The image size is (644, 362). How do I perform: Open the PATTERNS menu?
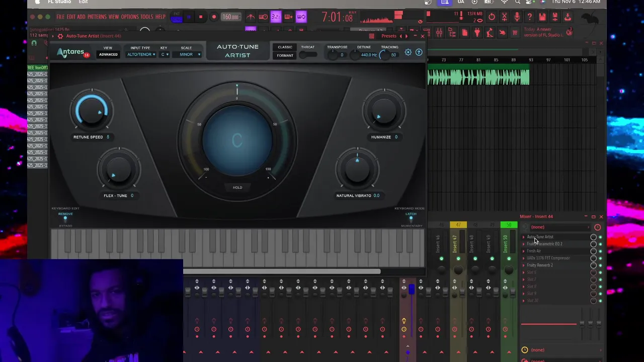(x=97, y=17)
